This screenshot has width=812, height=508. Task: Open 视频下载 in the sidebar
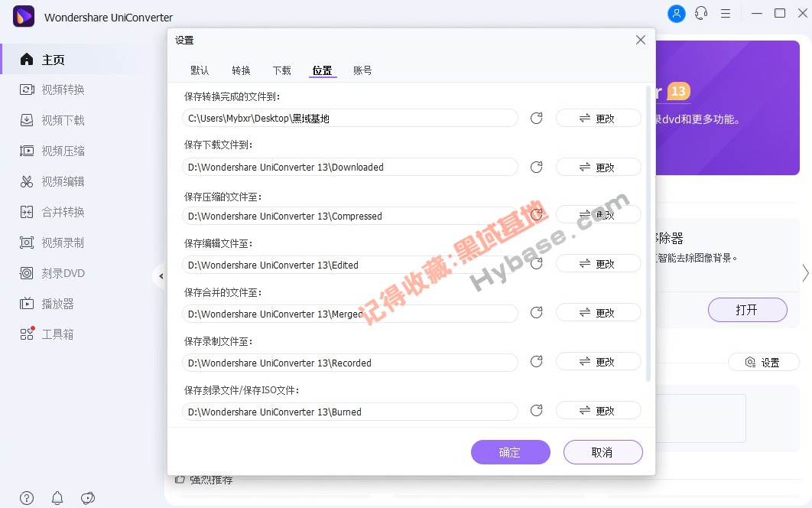(x=52, y=120)
